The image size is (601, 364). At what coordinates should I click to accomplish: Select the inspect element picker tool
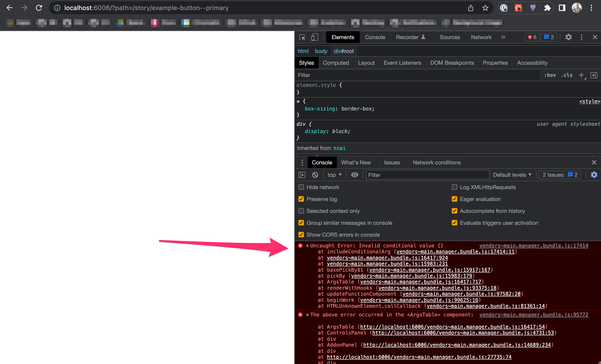[x=302, y=37]
